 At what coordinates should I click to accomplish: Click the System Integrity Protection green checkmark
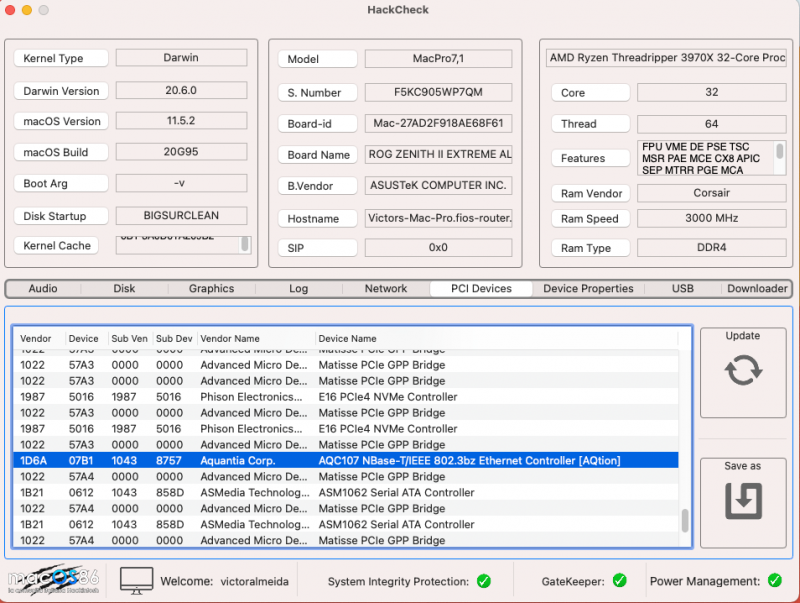click(x=485, y=580)
